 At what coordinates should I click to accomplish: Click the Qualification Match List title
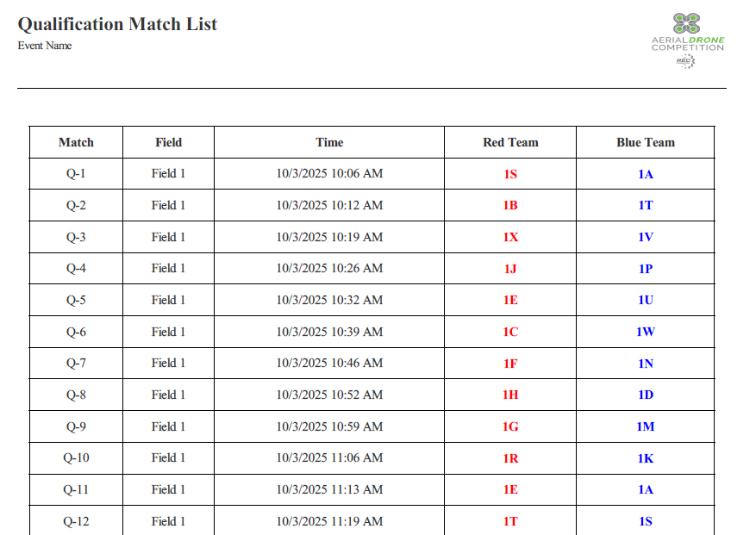117,24
